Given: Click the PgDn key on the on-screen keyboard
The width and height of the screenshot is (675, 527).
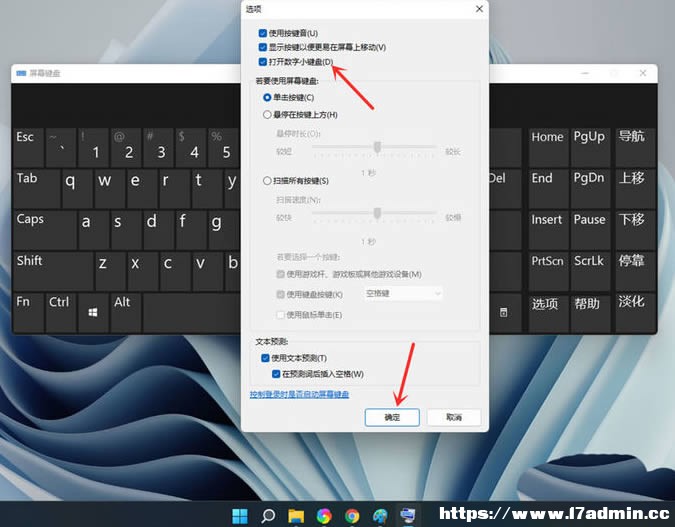Looking at the screenshot, I should (x=590, y=189).
